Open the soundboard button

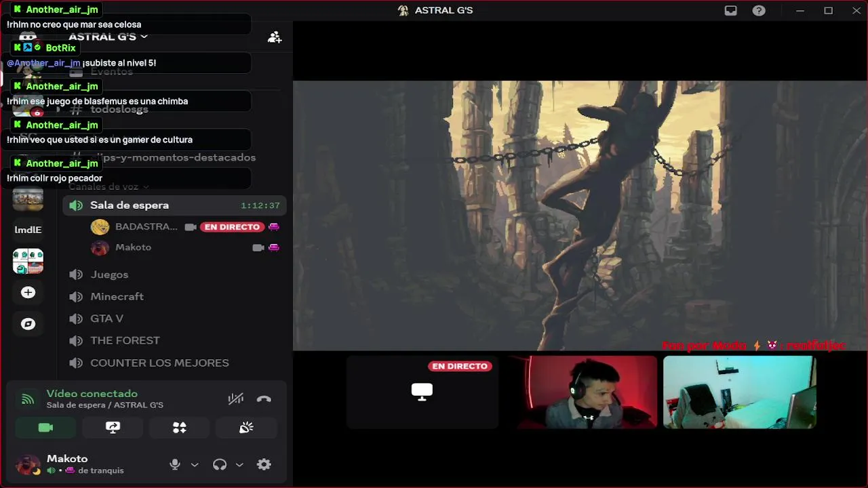[246, 428]
